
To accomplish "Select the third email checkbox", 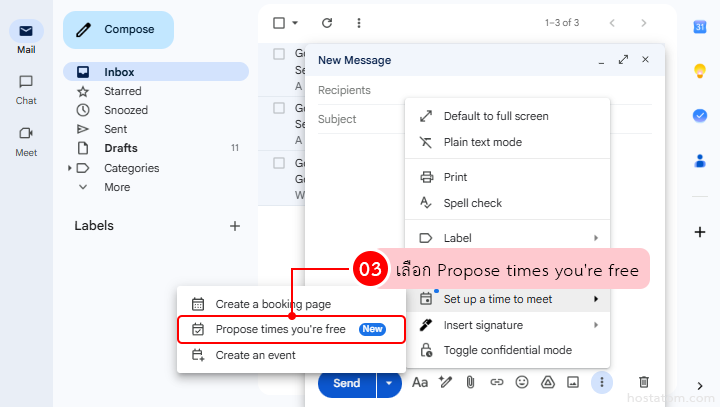I will (x=279, y=163).
